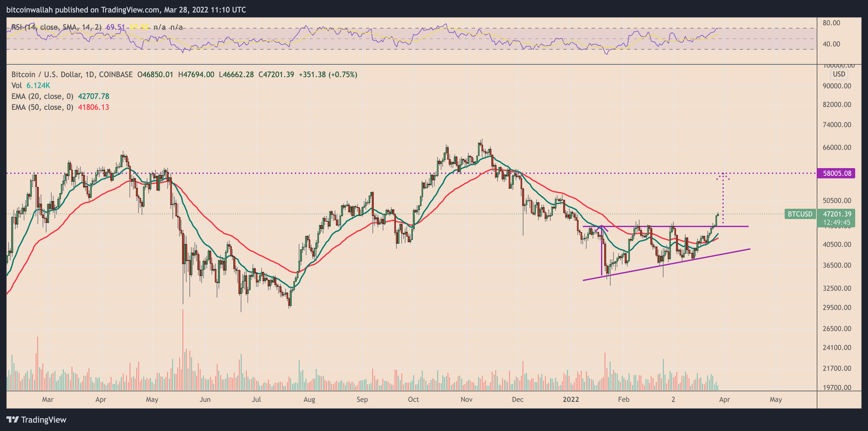Click the TradingView wordmark text
This screenshot has width=868, height=431.
pos(44,419)
